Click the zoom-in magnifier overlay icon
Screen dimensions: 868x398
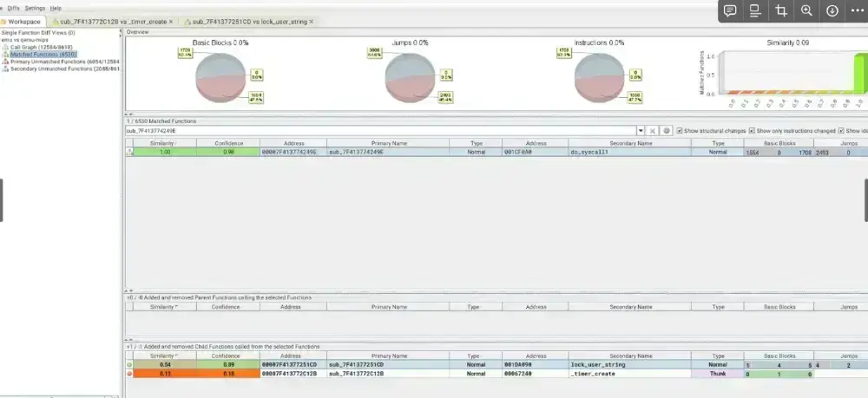806,10
